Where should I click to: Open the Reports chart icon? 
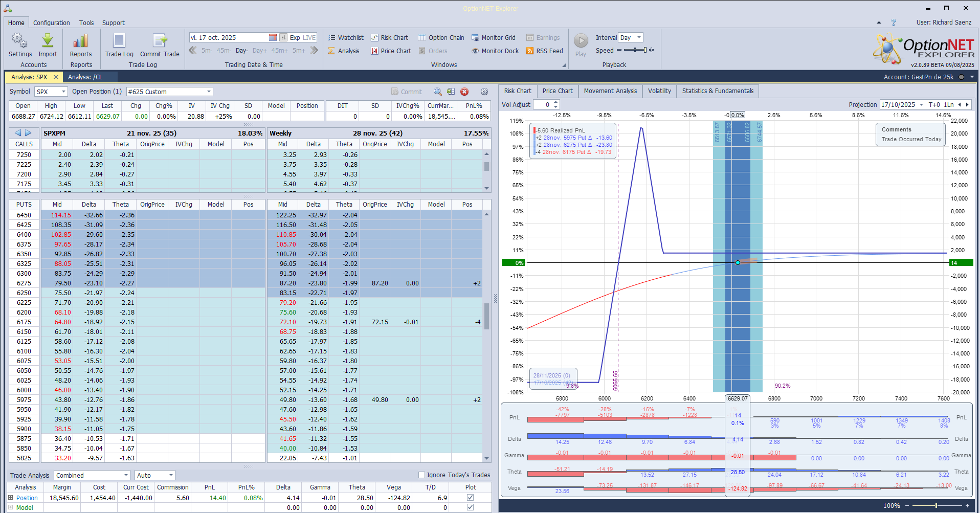(x=81, y=41)
